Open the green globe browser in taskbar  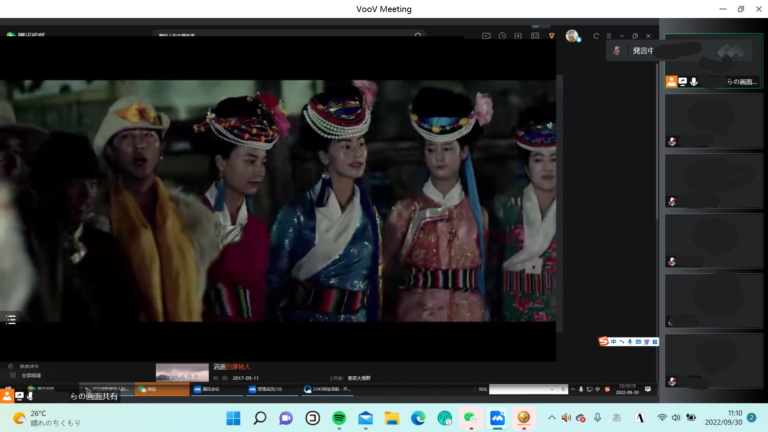click(x=445, y=418)
